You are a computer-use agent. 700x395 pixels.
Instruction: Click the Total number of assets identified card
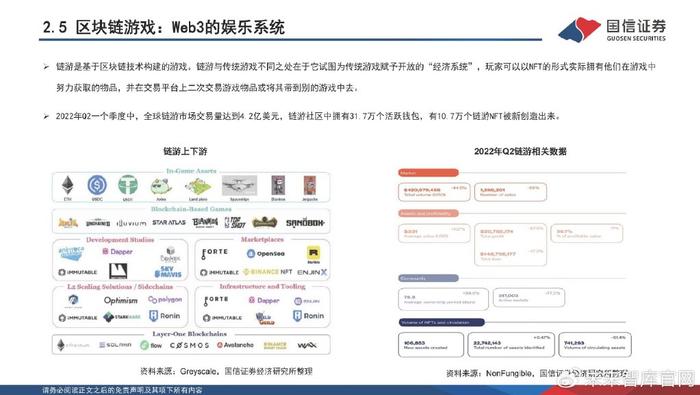pyautogui.click(x=511, y=345)
